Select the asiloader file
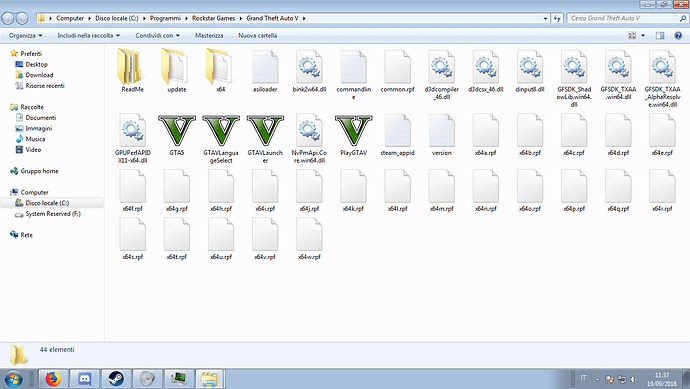This screenshot has height=389, width=690. (x=265, y=70)
